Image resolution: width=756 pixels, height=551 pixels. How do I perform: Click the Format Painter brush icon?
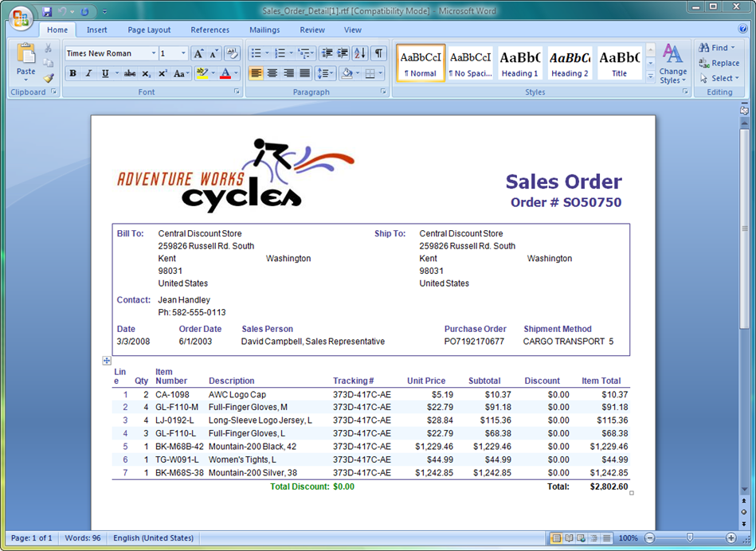[x=49, y=78]
